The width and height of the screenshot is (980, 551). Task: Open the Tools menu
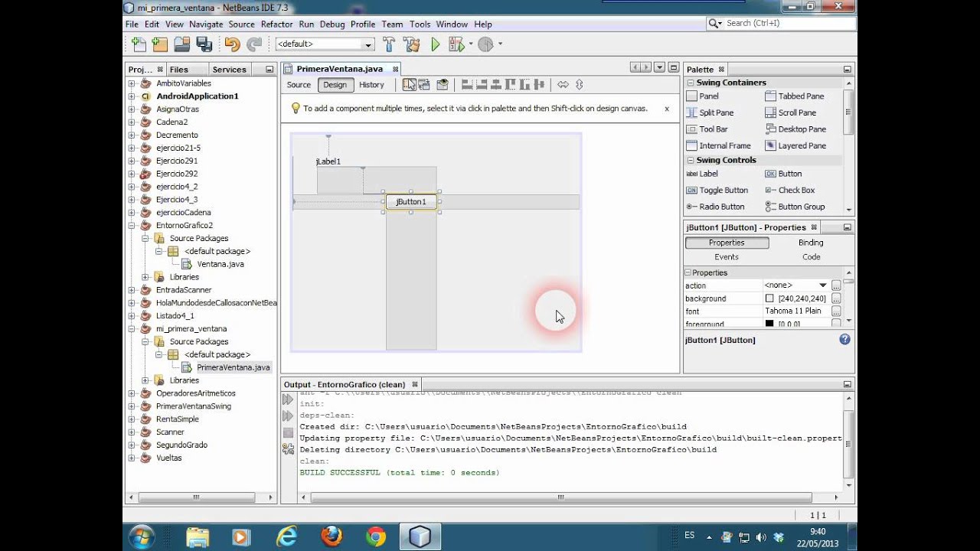[x=420, y=24]
